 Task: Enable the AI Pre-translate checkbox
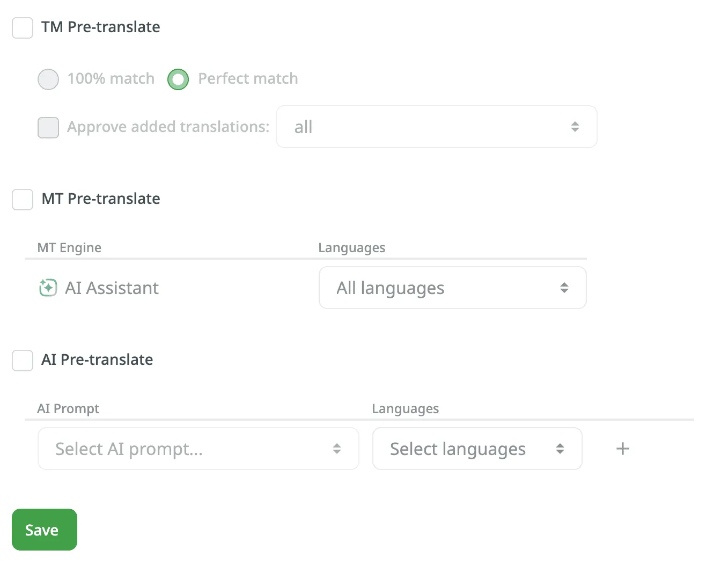click(x=22, y=360)
